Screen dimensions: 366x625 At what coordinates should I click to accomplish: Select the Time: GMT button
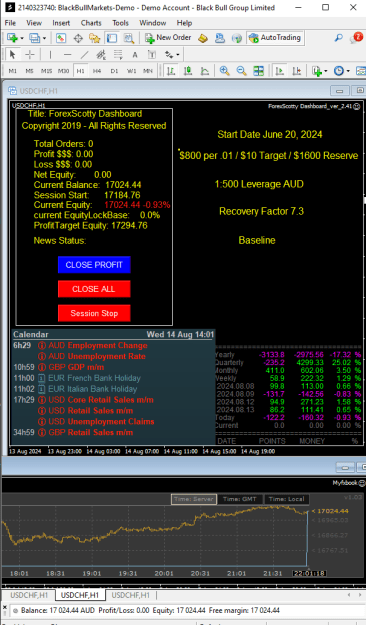pos(240,499)
